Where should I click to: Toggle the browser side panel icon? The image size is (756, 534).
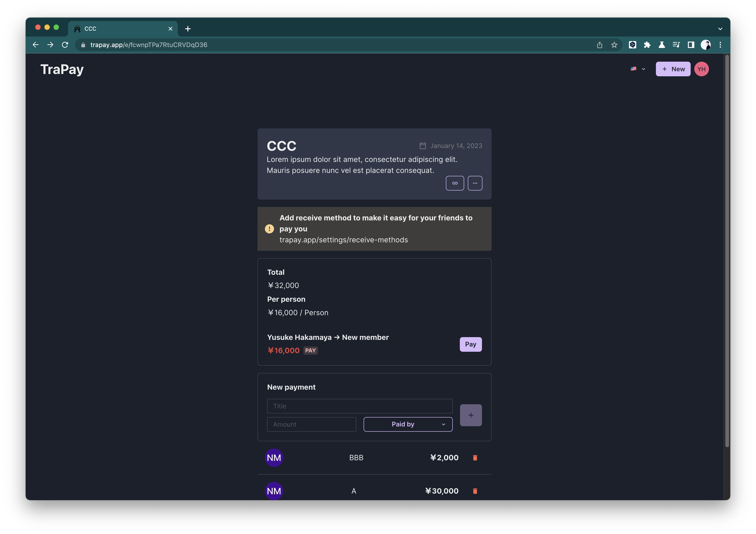coord(691,45)
